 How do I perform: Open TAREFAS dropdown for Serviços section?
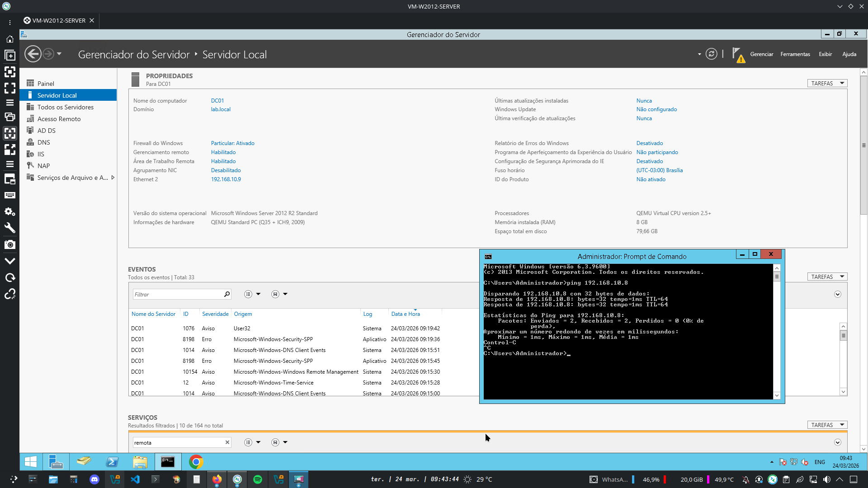(x=827, y=425)
